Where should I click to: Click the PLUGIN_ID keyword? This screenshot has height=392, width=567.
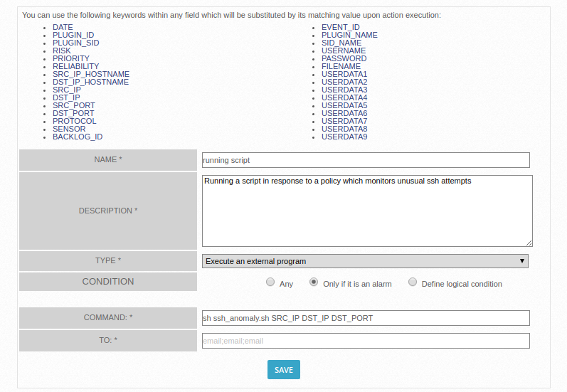pyautogui.click(x=73, y=35)
